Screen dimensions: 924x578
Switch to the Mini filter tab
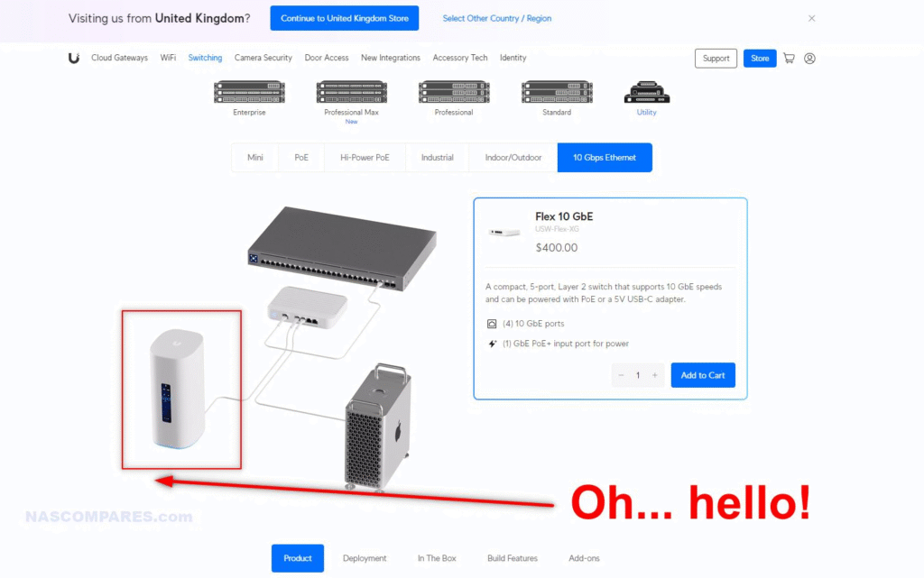coord(255,157)
